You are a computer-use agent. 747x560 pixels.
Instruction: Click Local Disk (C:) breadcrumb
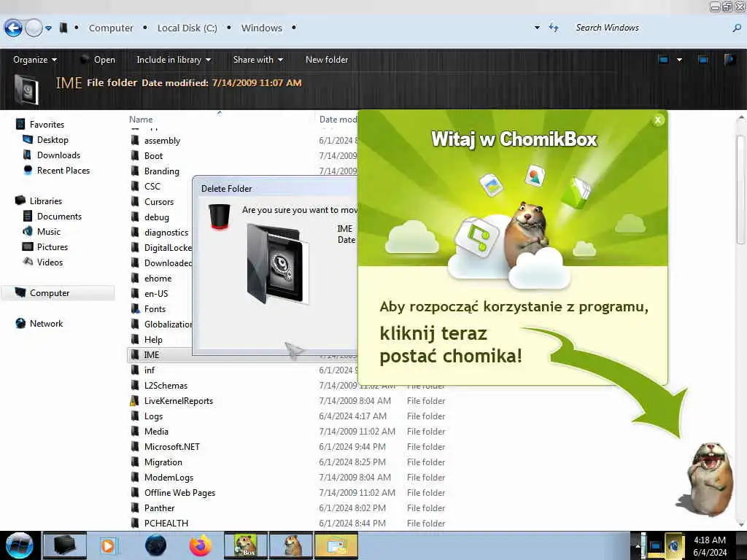coord(187,28)
